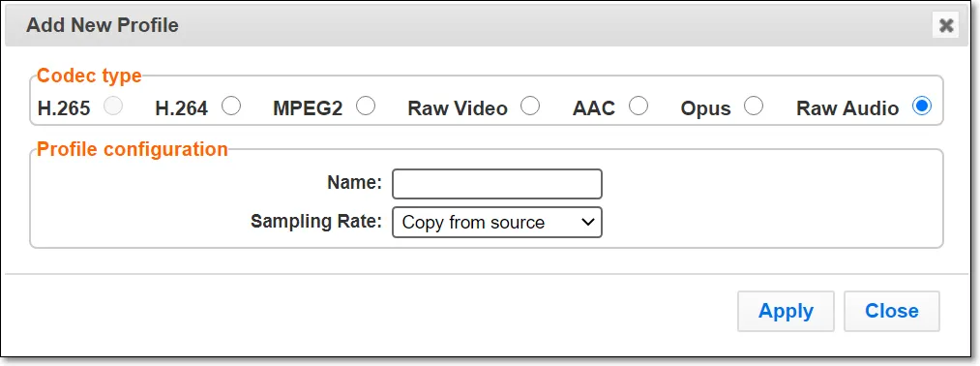The height and width of the screenshot is (366, 980).
Task: Click the Add New Profile title
Action: [103, 25]
